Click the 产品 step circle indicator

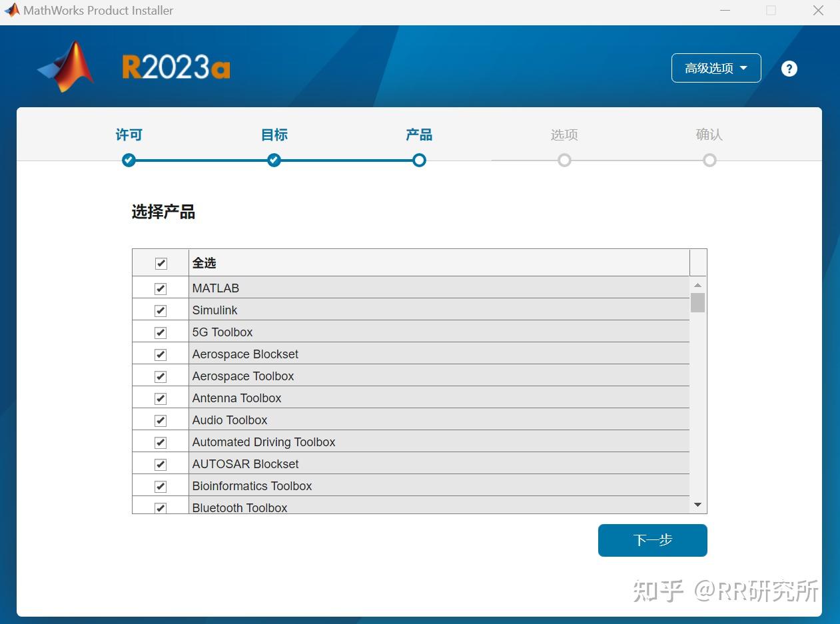pos(419,160)
